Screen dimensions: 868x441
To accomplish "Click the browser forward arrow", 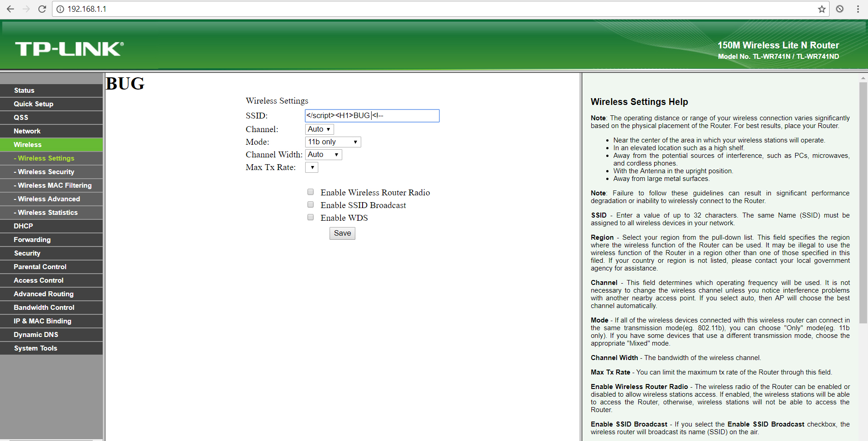I will [26, 9].
